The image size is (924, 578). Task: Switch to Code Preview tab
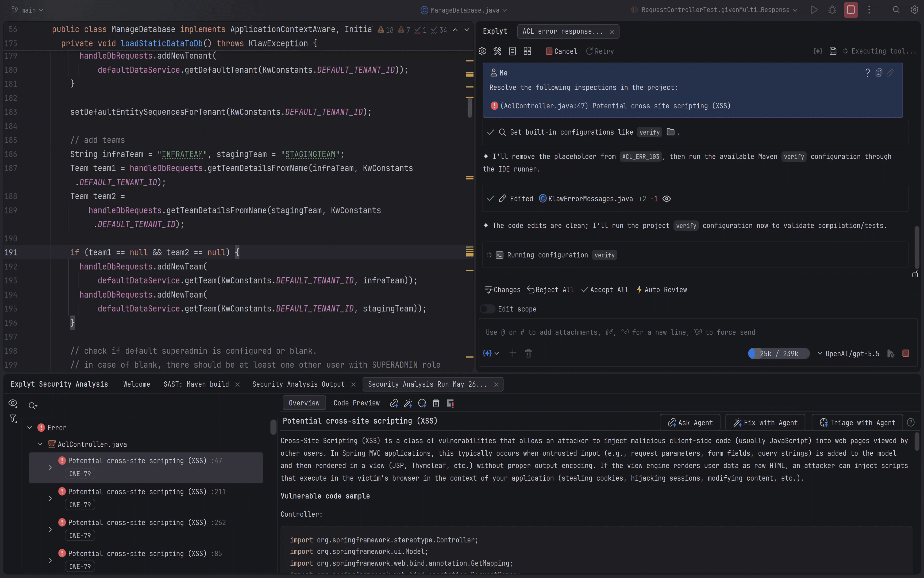(x=356, y=403)
